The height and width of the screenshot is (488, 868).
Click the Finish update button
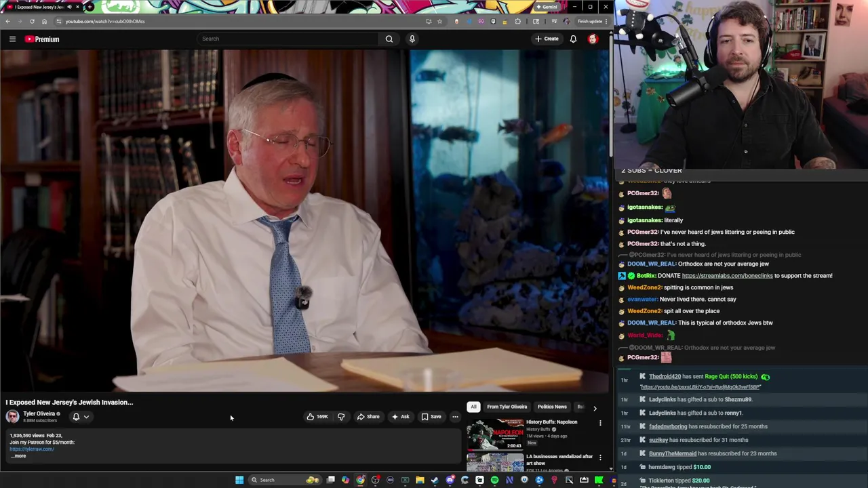[x=592, y=21]
